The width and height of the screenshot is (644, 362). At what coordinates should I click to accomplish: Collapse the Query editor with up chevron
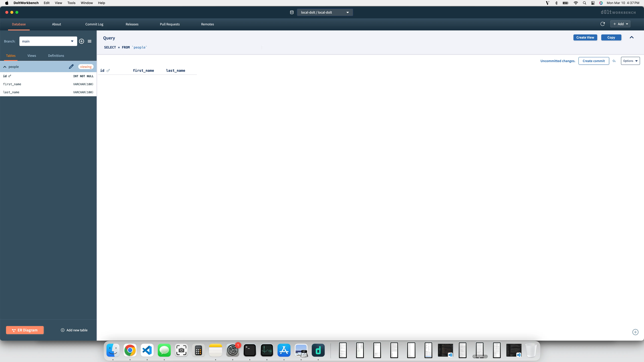point(632,37)
